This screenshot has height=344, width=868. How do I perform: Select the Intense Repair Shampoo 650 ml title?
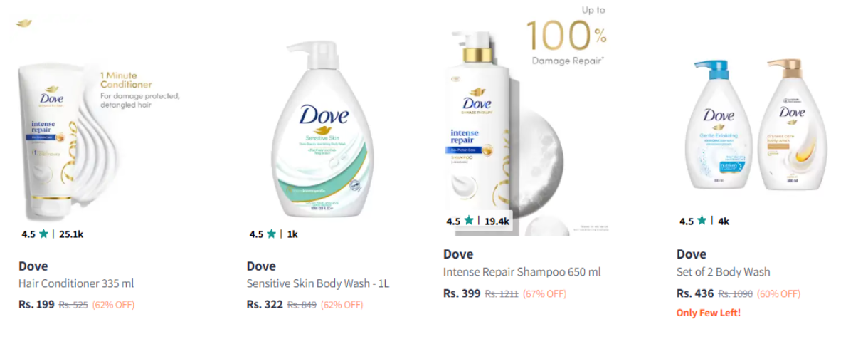click(522, 271)
